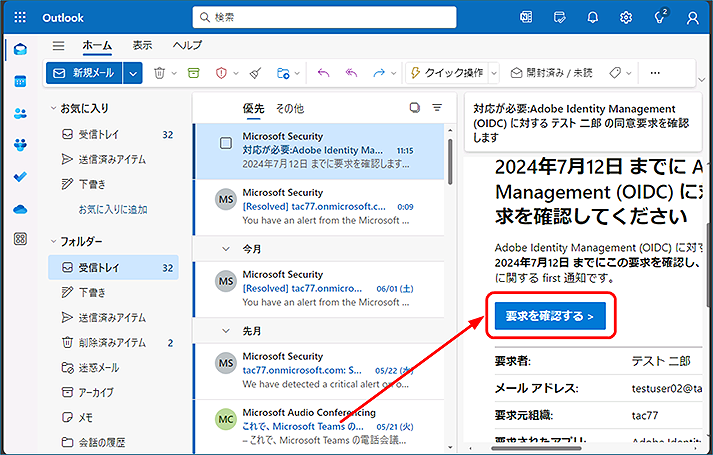The image size is (713, 455).
Task: Click 新規メール button
Action: [84, 73]
